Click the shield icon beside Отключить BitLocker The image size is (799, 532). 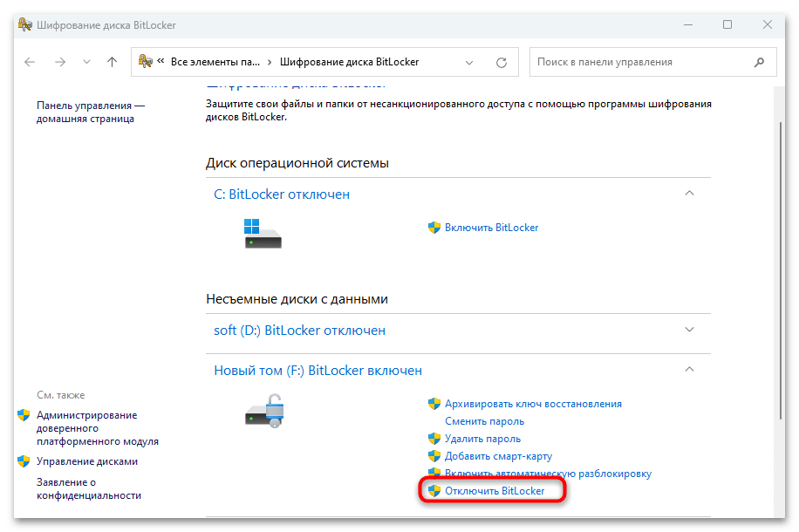pos(434,490)
